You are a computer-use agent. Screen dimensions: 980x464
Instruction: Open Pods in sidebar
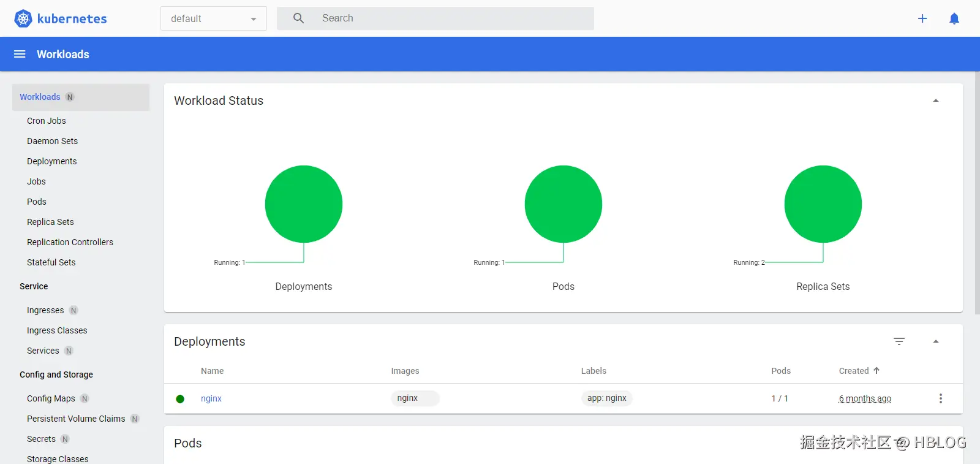point(37,202)
